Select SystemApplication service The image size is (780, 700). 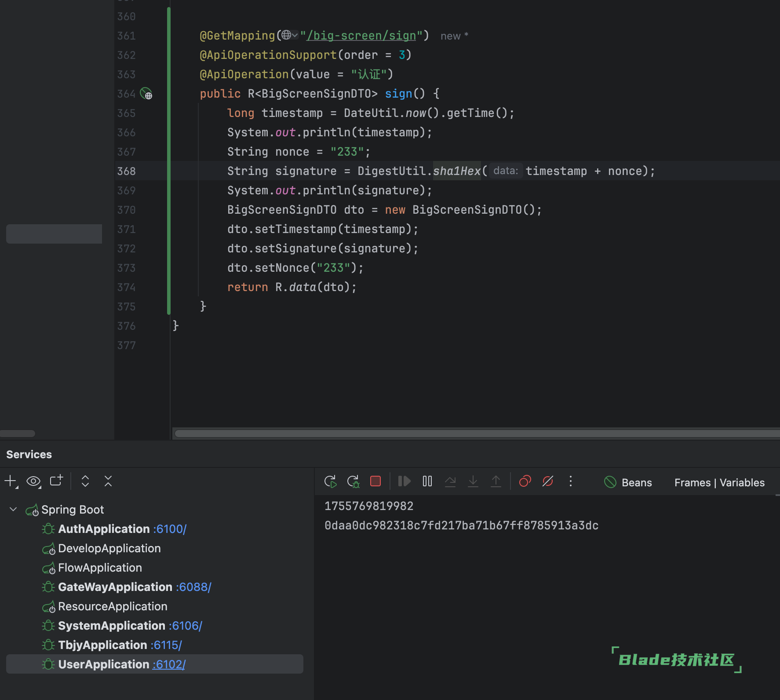click(x=112, y=625)
